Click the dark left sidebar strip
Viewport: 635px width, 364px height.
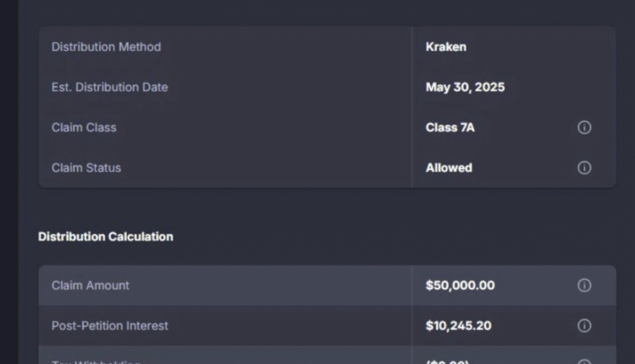pyautogui.click(x=8, y=182)
